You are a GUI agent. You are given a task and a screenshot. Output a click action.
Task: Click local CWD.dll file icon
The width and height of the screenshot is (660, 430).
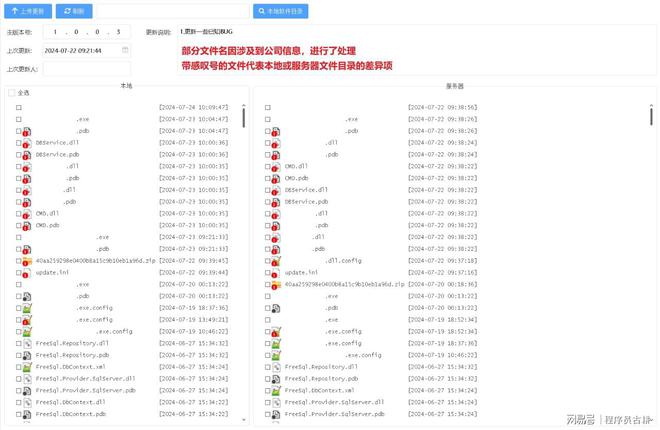coord(27,214)
